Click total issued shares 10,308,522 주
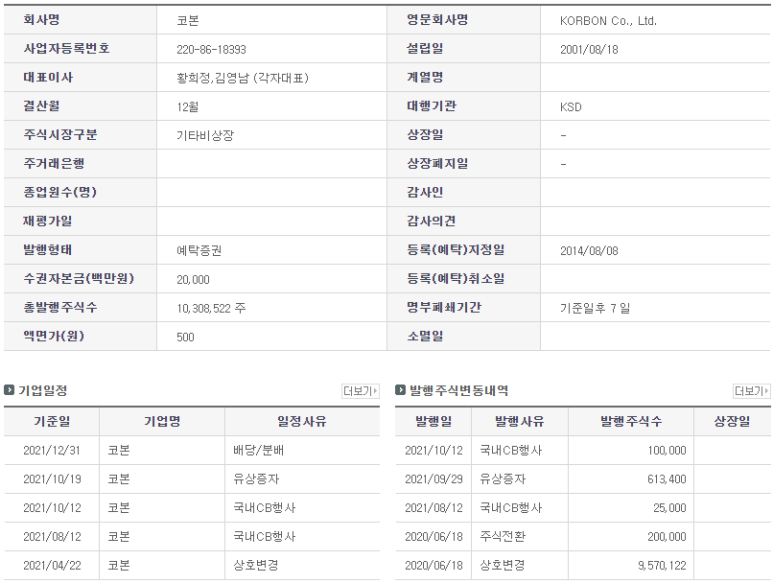 [211, 309]
